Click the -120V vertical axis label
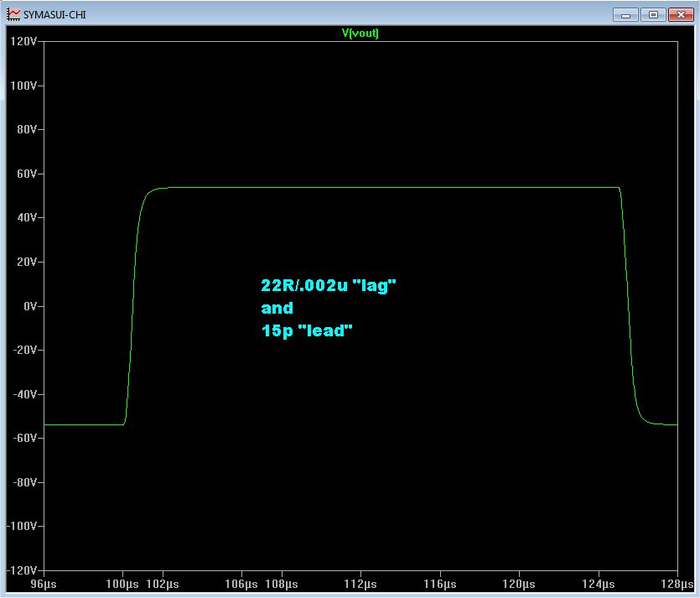The image size is (700, 598). pyautogui.click(x=22, y=570)
